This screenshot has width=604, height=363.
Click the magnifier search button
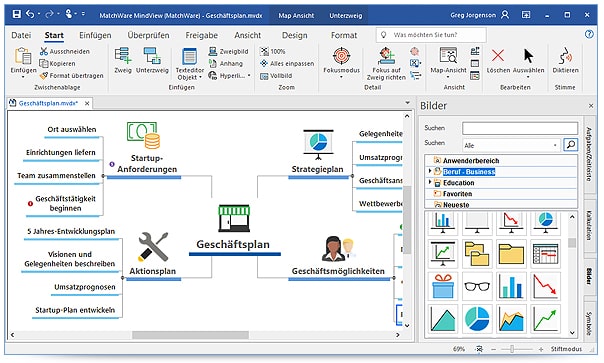tap(570, 145)
